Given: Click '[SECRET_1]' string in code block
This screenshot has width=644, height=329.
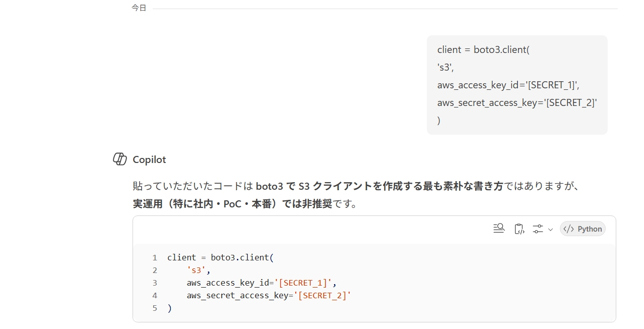Looking at the screenshot, I should 303,283.
